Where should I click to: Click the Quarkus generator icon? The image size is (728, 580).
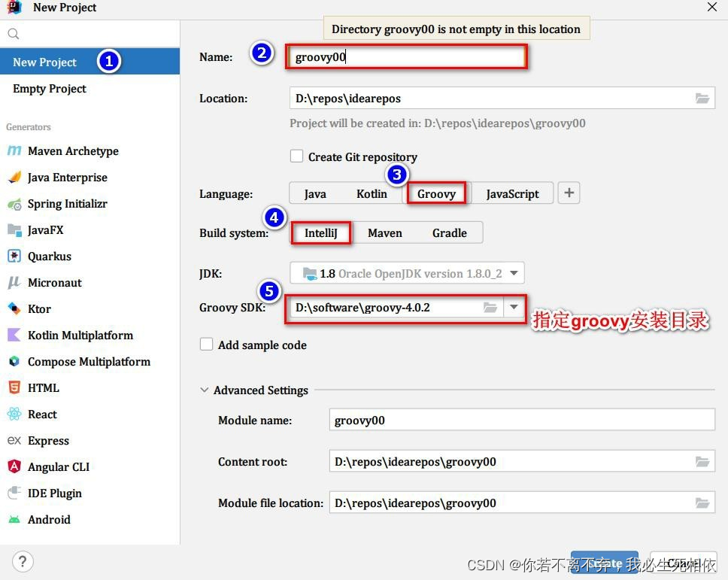pyautogui.click(x=14, y=256)
